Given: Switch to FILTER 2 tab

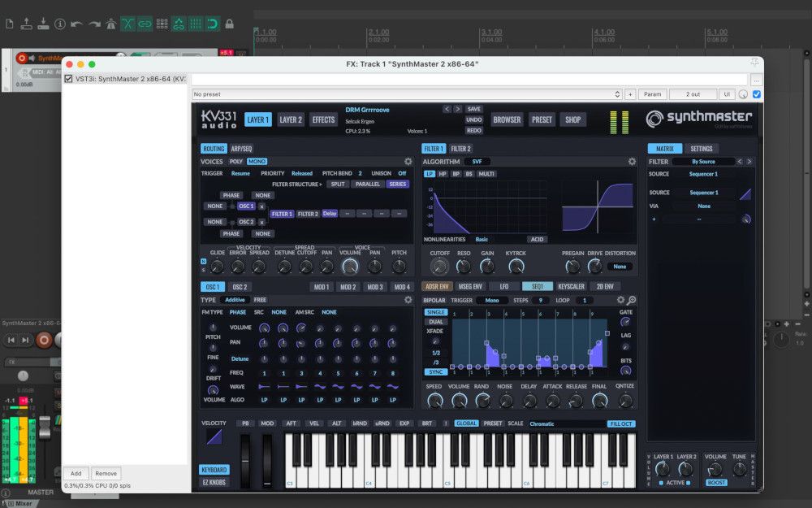Looking at the screenshot, I should 460,149.
